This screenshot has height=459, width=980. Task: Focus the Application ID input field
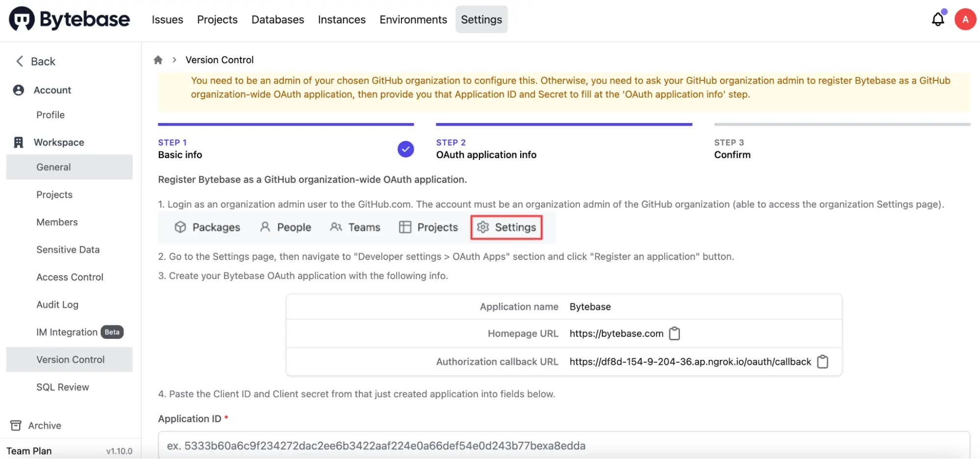564,445
